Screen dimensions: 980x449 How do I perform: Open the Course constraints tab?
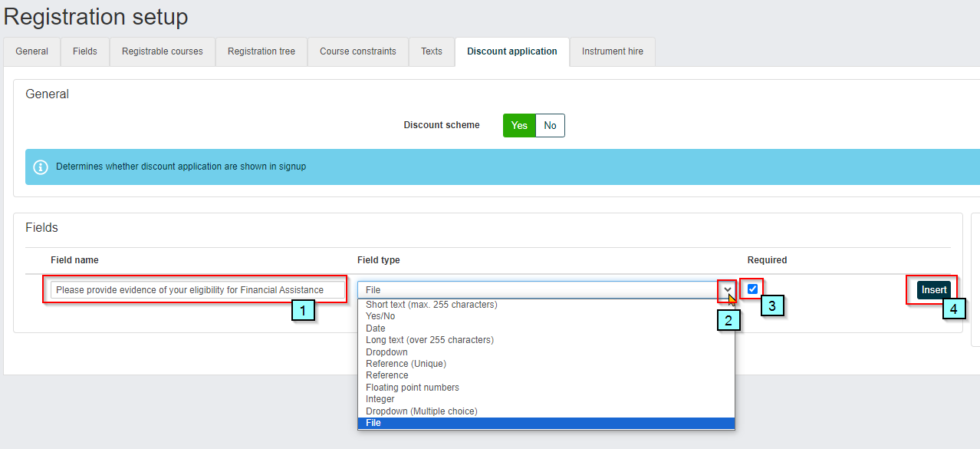point(358,51)
